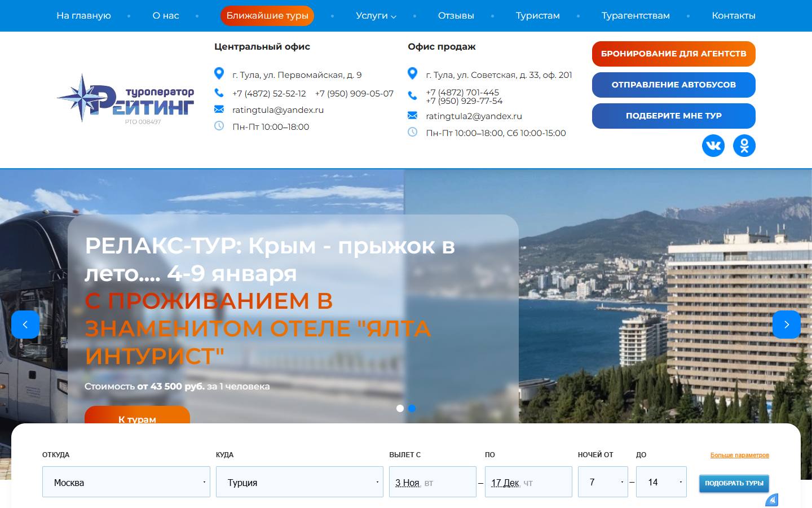Open the Откуда departure city dropdown
The image size is (812, 508).
pos(126,482)
